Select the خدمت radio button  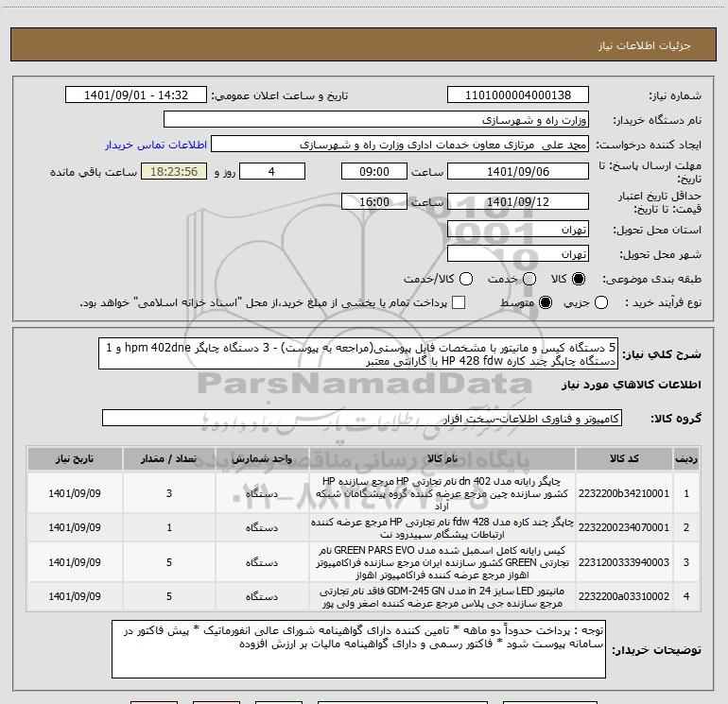pos(529,279)
